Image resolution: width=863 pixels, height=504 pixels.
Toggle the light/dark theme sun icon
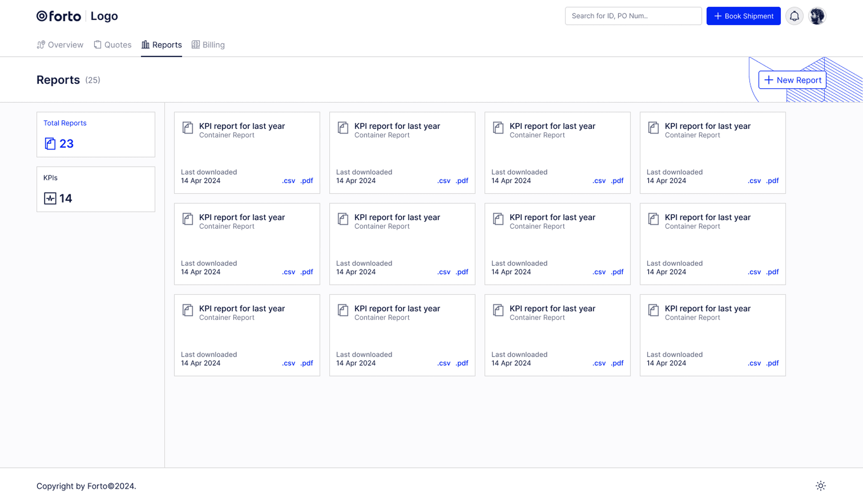pos(821,486)
